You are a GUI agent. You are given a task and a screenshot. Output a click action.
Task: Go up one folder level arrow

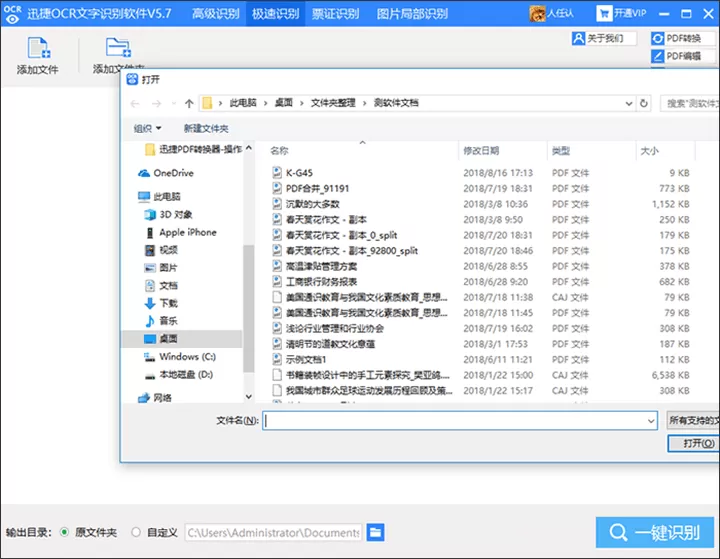(189, 104)
